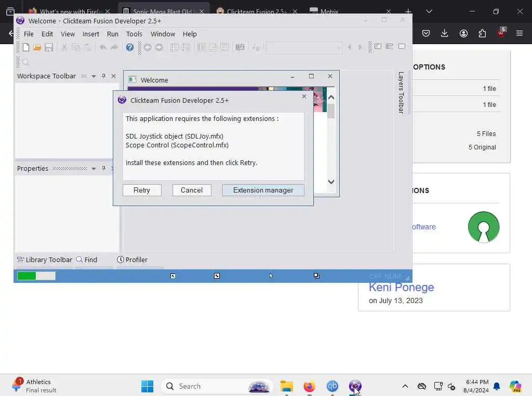Click the Zoom magnifier toolbar icon

tap(26, 62)
